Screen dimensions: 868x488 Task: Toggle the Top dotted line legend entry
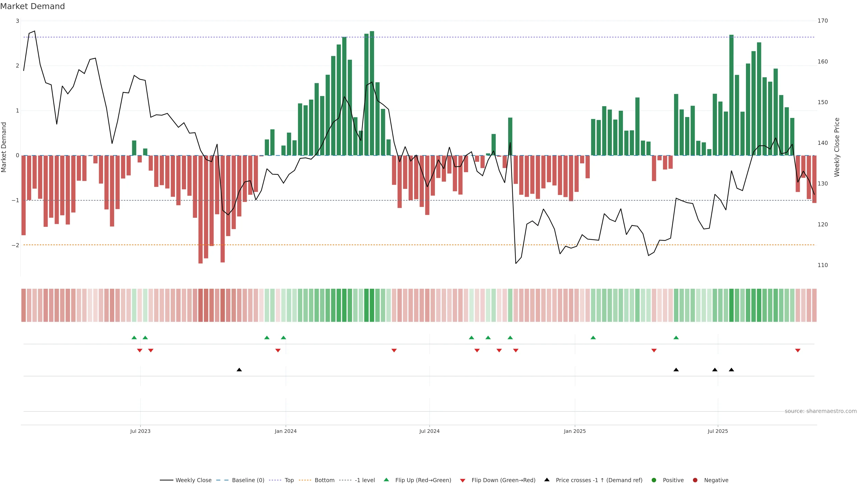289,480
